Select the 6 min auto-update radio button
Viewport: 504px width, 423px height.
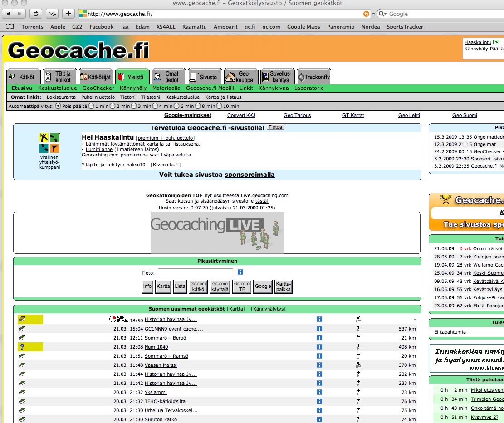click(176, 106)
